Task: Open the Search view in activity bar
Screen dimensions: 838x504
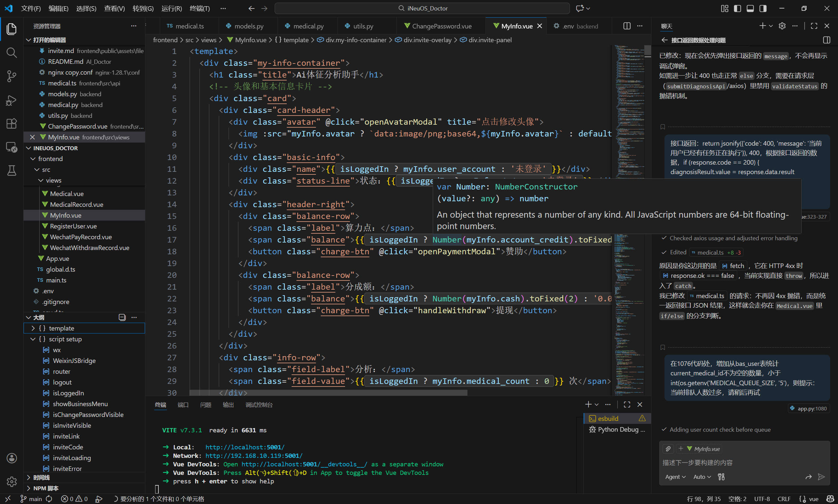Action: click(11, 52)
